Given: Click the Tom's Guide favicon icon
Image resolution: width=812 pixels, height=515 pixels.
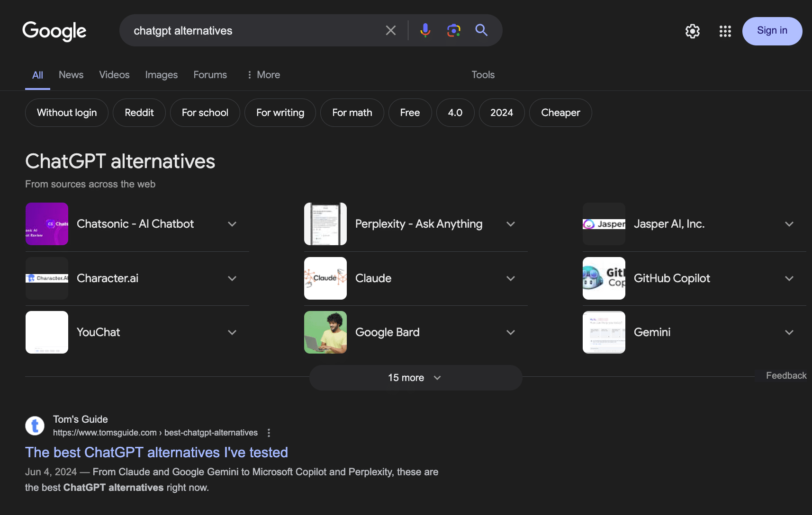Looking at the screenshot, I should tap(35, 426).
